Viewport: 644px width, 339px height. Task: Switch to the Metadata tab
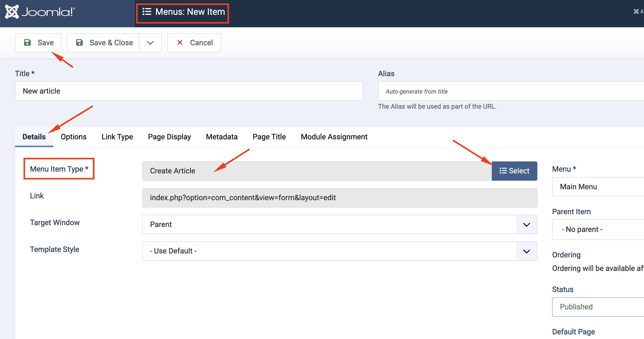click(x=222, y=137)
